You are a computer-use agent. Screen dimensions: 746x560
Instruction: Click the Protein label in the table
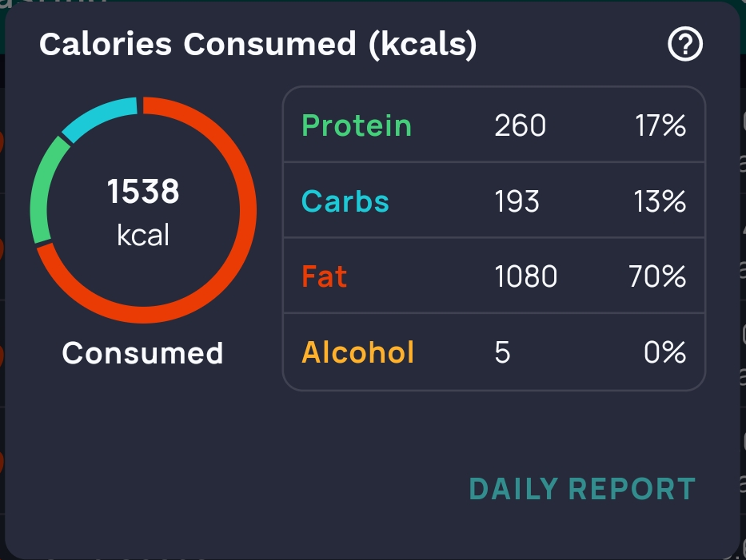pos(357,125)
